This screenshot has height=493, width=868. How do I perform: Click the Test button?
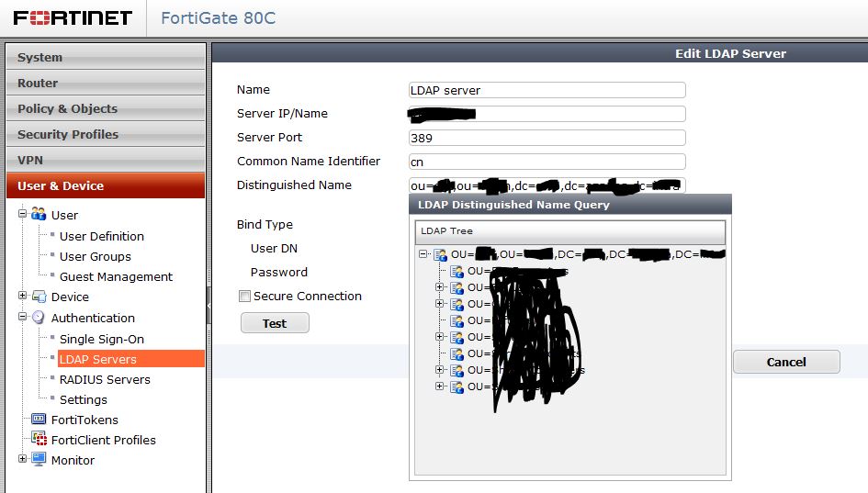275,323
